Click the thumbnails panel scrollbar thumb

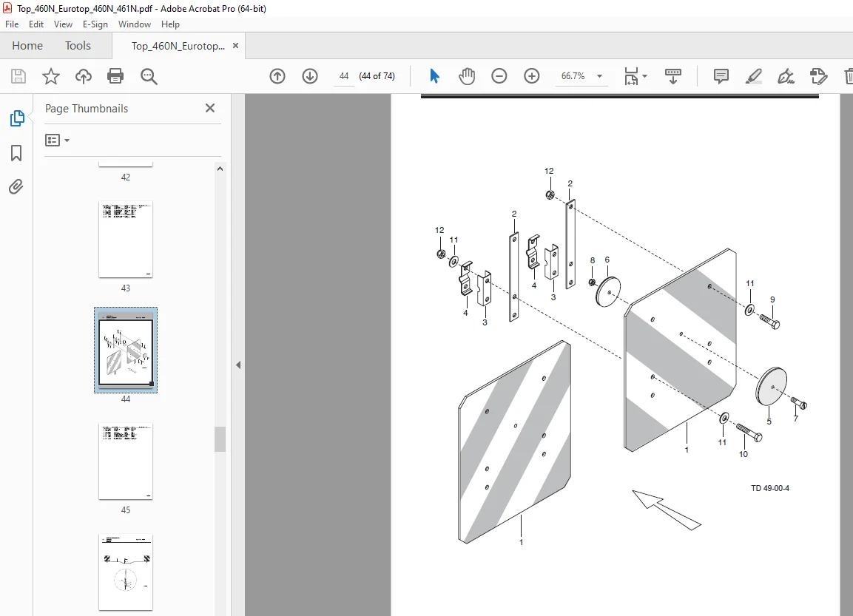tap(220, 439)
